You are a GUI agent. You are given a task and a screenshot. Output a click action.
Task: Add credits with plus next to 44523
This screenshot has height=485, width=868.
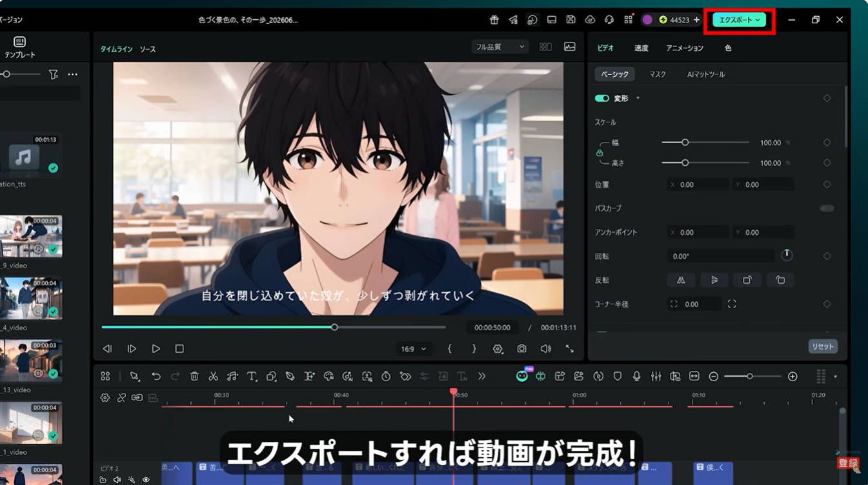tap(696, 20)
